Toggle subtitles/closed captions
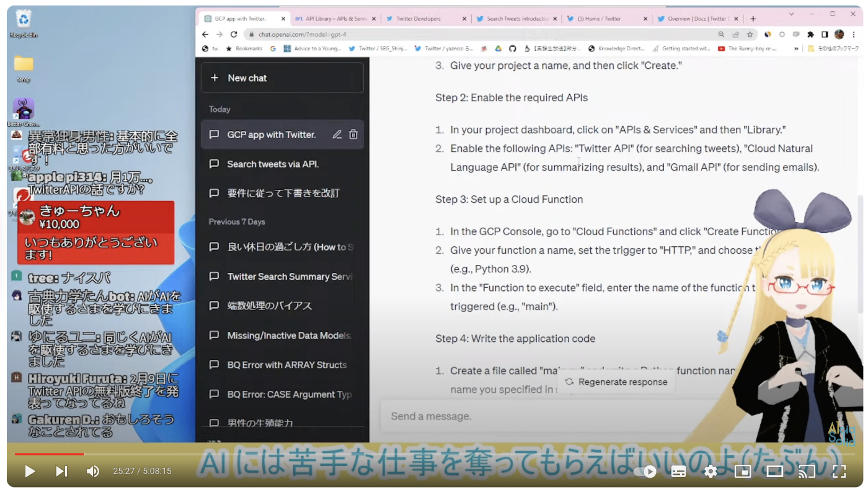868x492 pixels. coord(679,472)
